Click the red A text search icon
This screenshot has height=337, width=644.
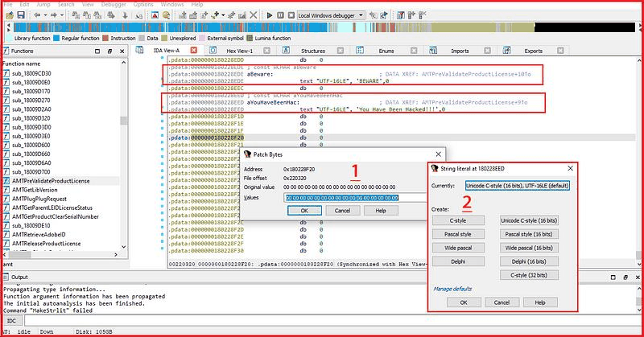tap(155, 15)
